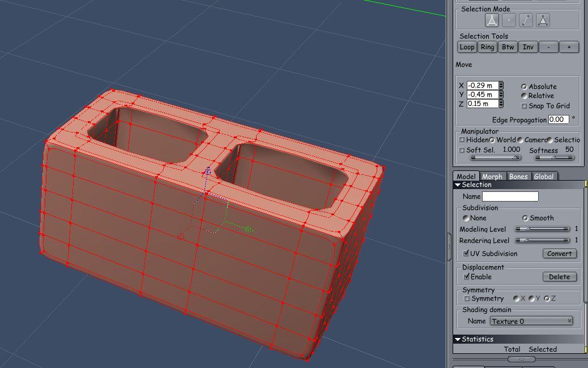Collapse the Statistics section
Viewport: 588px width, 368px height.
coord(458,339)
